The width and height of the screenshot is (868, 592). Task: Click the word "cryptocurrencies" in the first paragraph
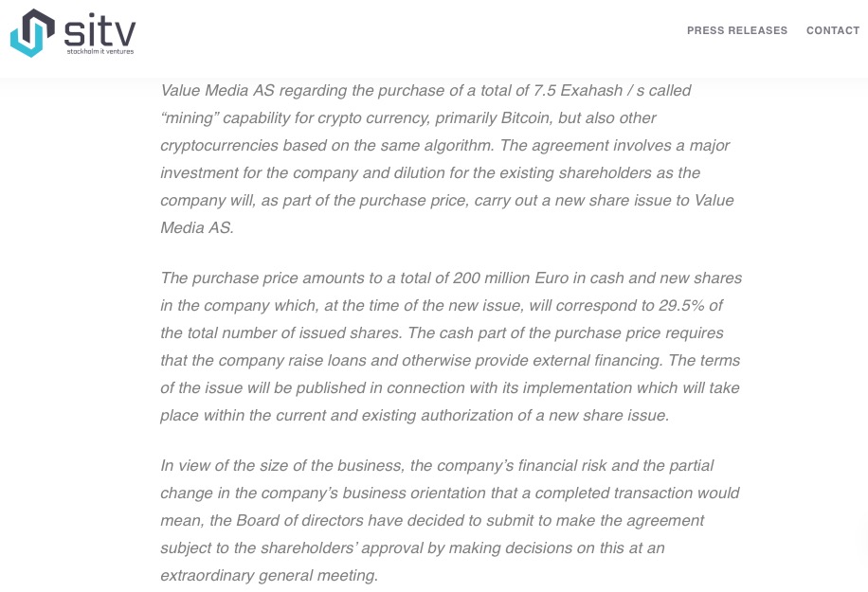point(219,145)
